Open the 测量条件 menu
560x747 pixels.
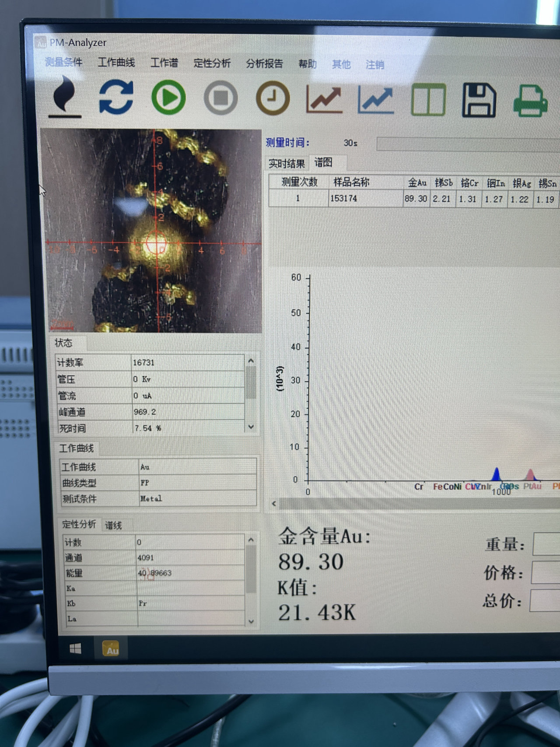click(64, 62)
